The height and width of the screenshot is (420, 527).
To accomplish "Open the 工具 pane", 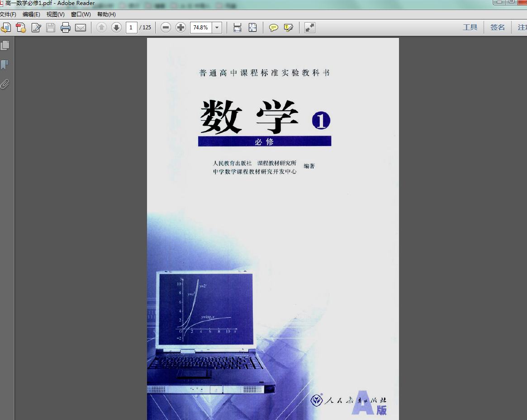I will pos(470,28).
